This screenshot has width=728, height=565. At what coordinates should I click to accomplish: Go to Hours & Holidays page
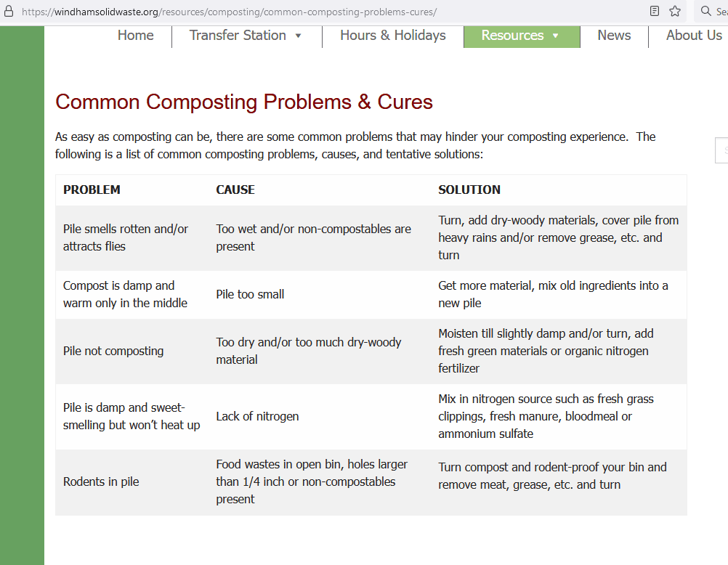[393, 36]
